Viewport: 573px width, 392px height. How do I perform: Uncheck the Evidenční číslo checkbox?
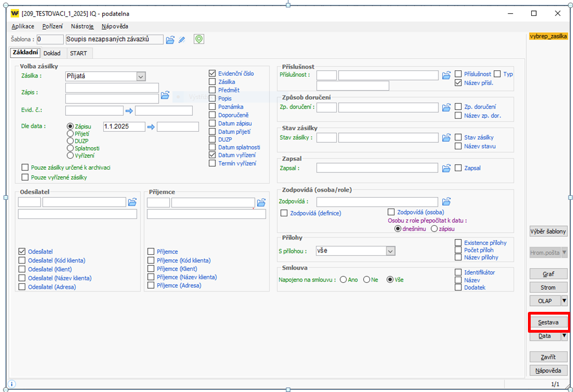pyautogui.click(x=212, y=74)
